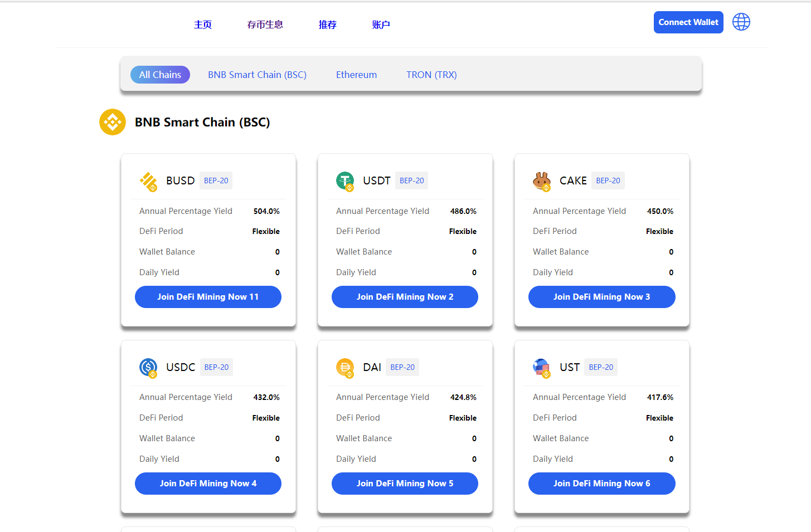Click Annual Percentage Yield label on BUSD card
The height and width of the screenshot is (532, 811).
click(x=186, y=211)
